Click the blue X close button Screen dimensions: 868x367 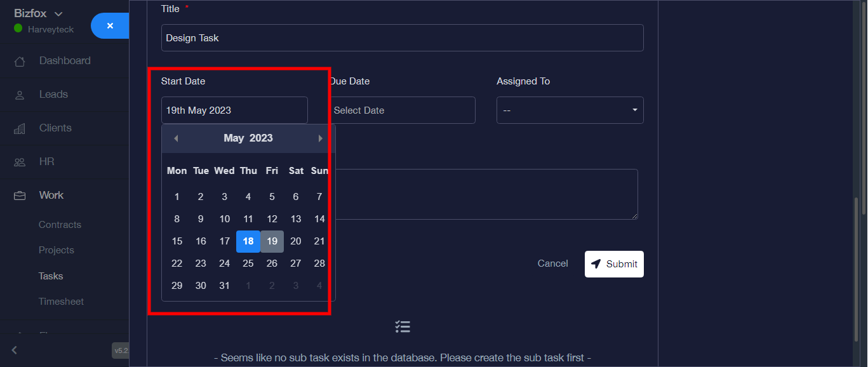[x=110, y=26]
